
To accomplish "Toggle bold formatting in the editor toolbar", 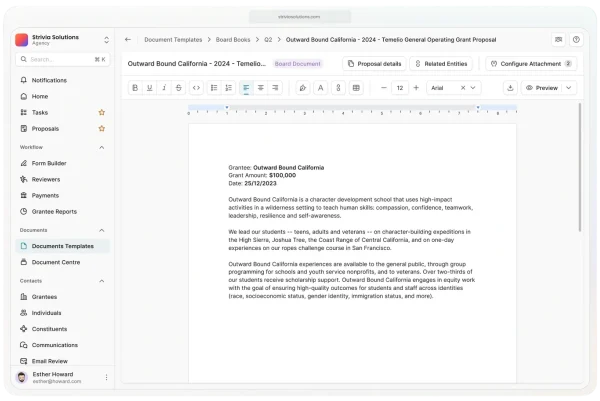I will (135, 88).
